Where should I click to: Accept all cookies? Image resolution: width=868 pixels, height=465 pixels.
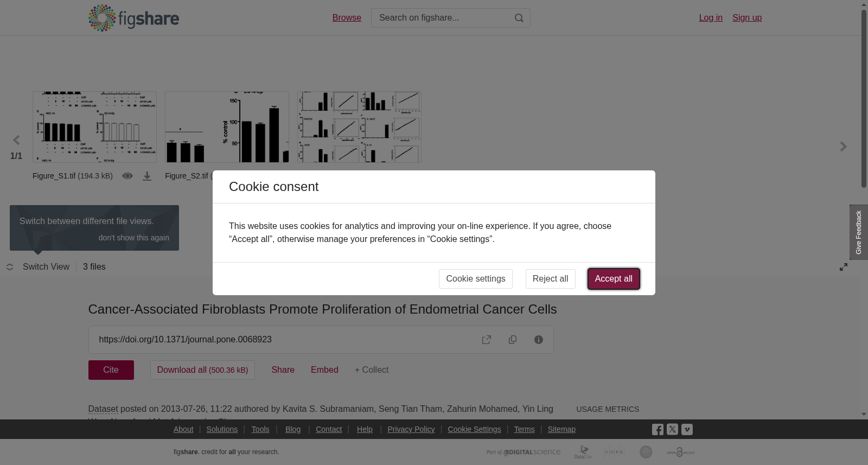pos(614,279)
